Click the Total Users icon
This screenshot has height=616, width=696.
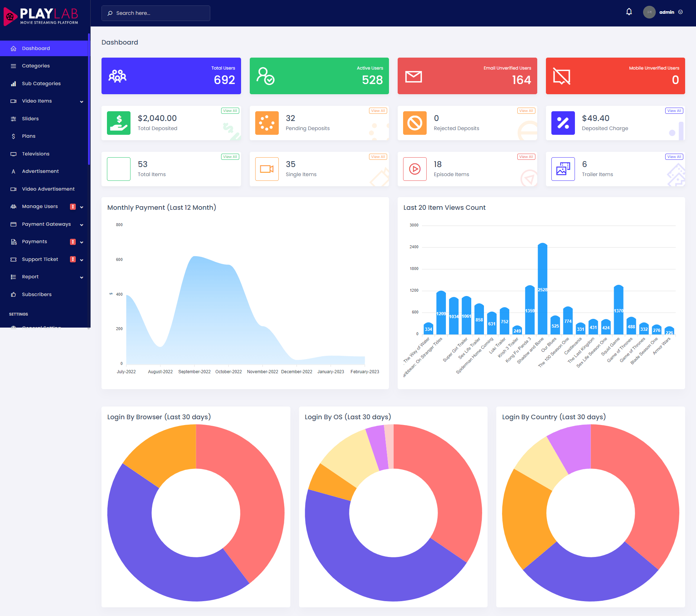118,76
